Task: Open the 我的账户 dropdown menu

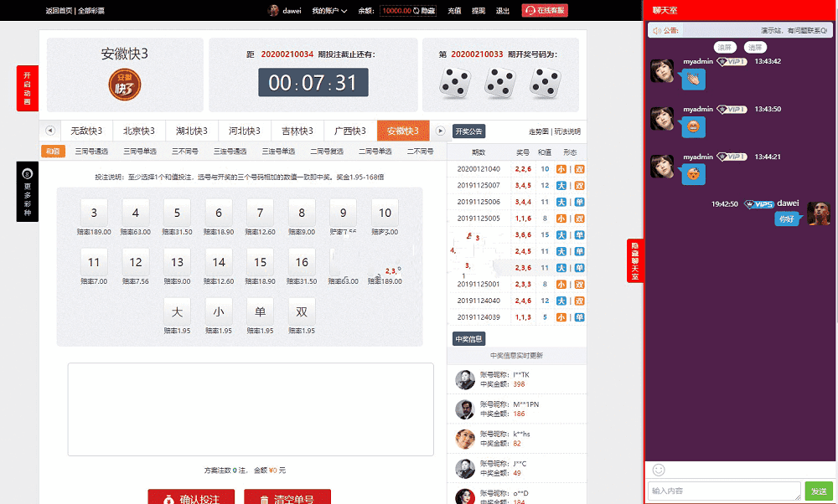Action: pos(328,11)
